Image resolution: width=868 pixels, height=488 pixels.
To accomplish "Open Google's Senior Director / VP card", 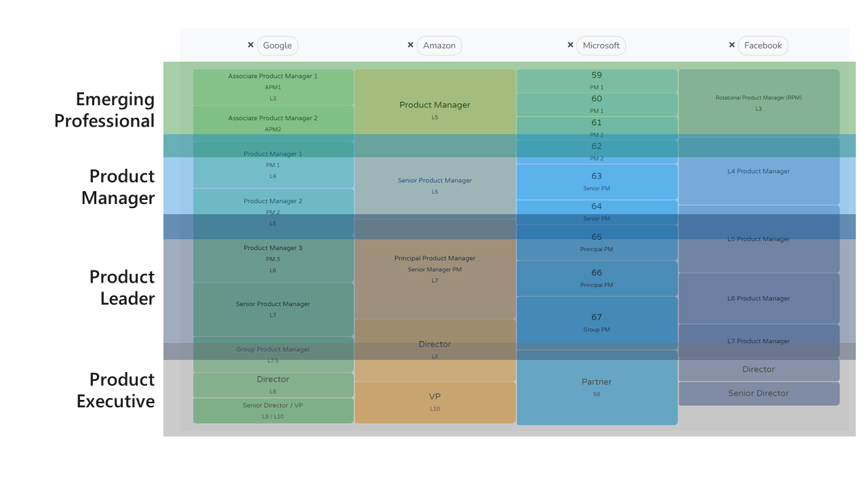I will tap(273, 409).
